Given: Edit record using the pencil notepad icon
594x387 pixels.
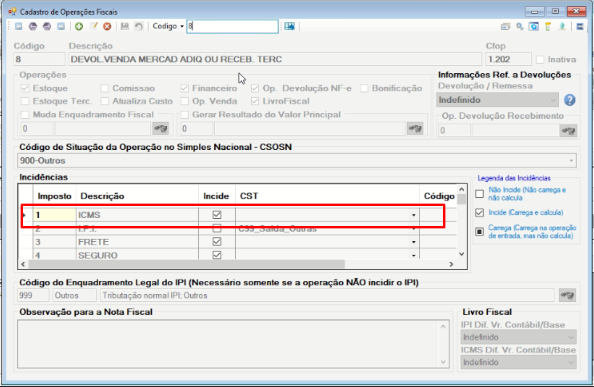Looking at the screenshot, I should tap(93, 27).
